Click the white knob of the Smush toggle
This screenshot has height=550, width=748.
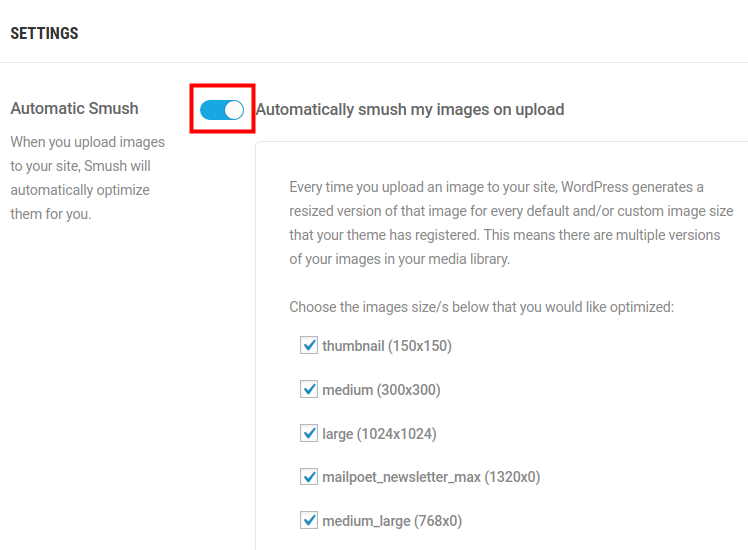(x=234, y=110)
